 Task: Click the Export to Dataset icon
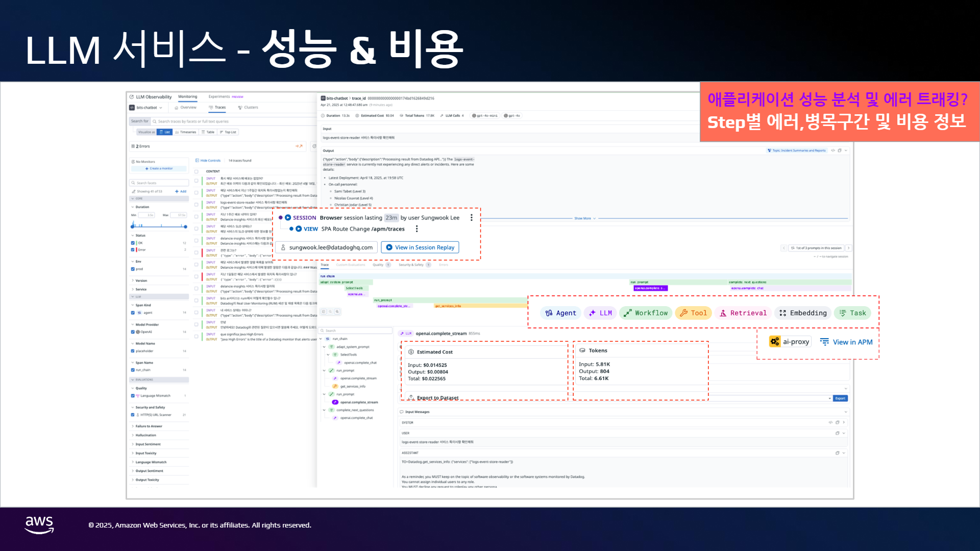click(x=411, y=397)
